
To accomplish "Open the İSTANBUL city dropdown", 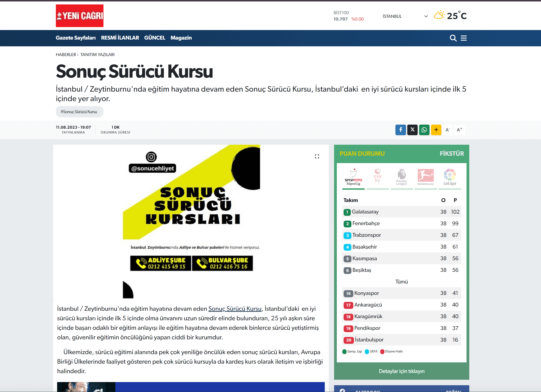I will (405, 16).
